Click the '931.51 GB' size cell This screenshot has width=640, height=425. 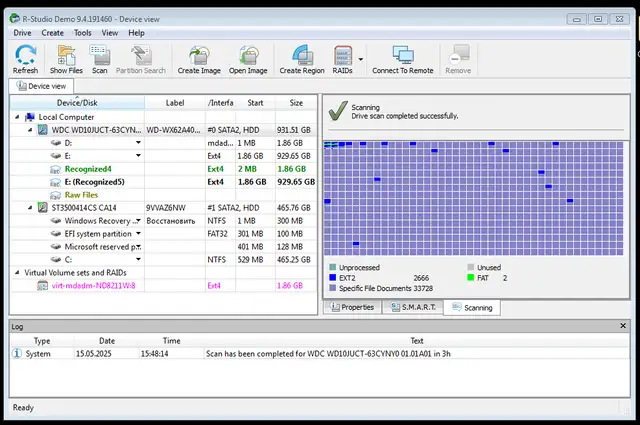point(294,130)
